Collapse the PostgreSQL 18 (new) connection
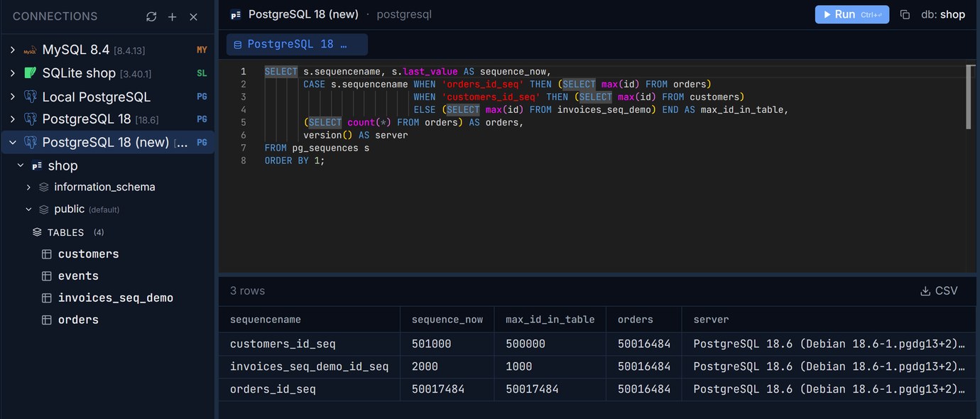The height and width of the screenshot is (419, 980). click(12, 142)
